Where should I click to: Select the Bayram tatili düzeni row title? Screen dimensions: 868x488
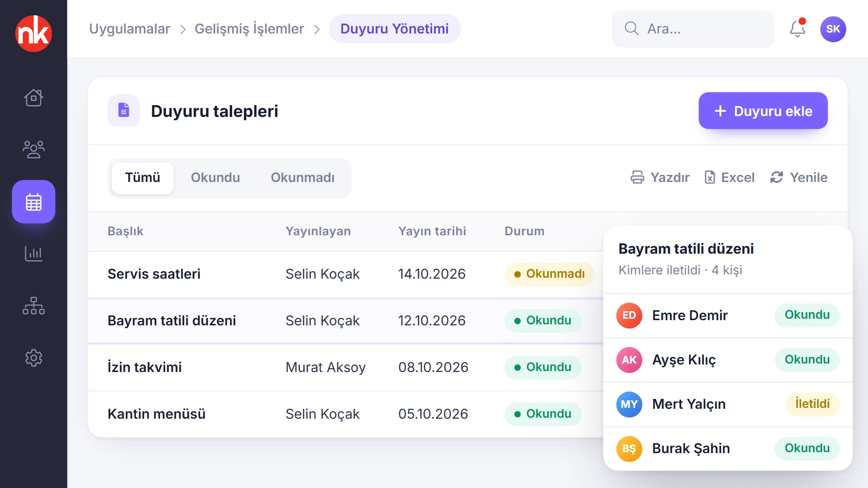(172, 321)
